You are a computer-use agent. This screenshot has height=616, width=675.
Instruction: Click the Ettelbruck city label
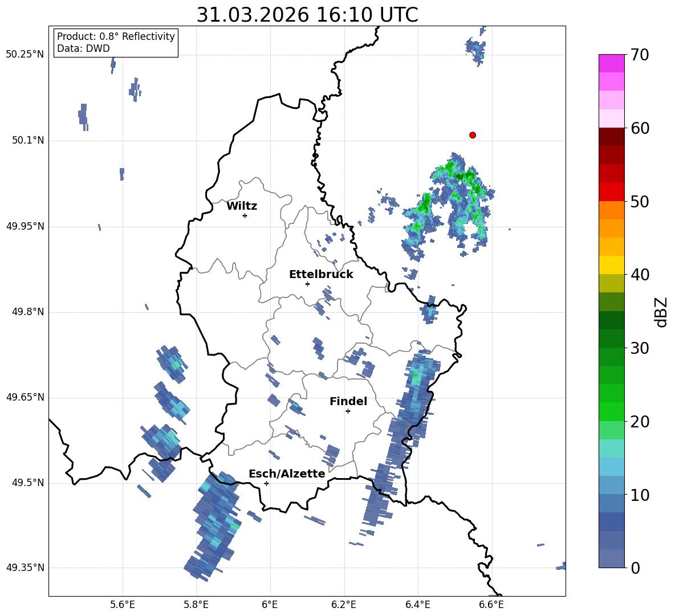pyautogui.click(x=321, y=275)
